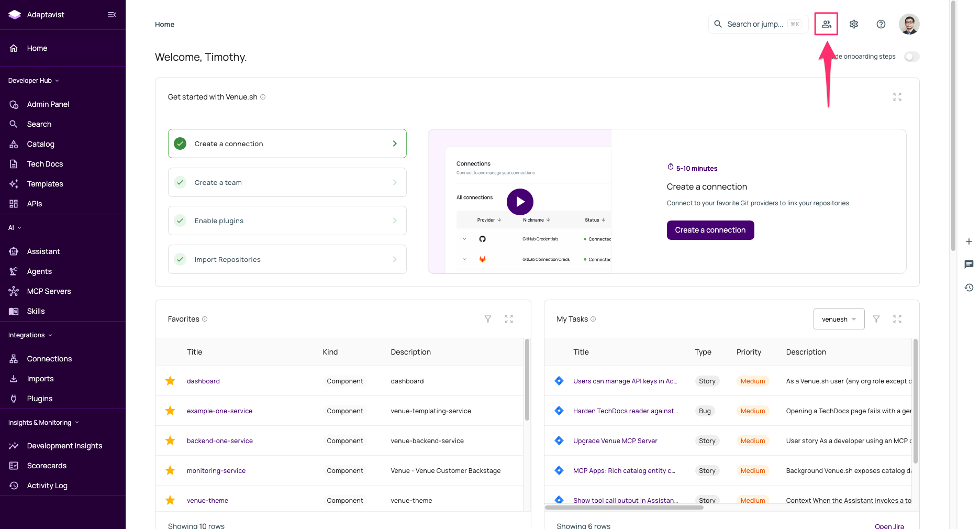Unfavorite the monitoring-service star
Image resolution: width=980 pixels, height=529 pixels.
click(170, 470)
